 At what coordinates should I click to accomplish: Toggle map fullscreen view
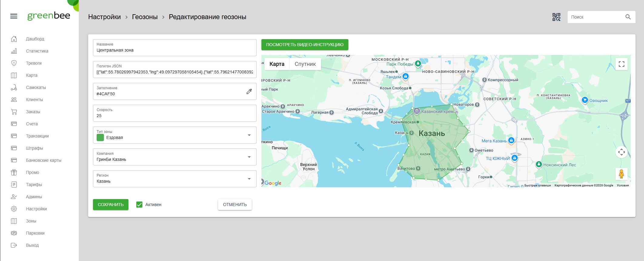click(x=621, y=64)
